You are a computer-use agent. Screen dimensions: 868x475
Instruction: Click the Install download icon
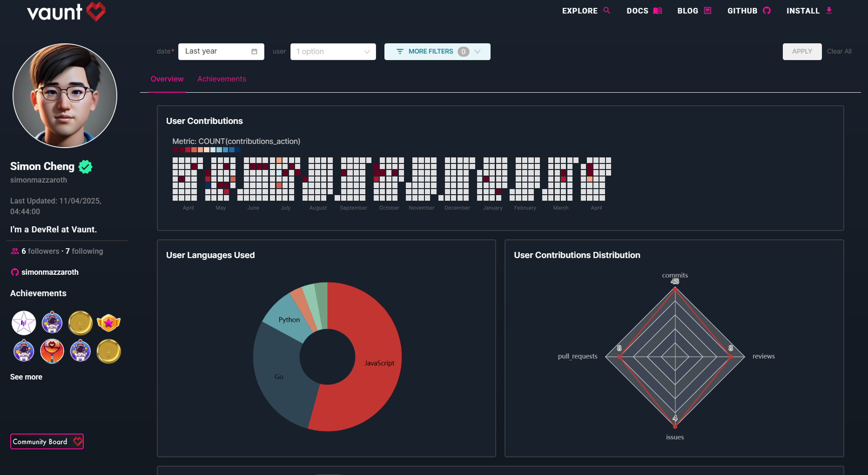coord(829,10)
